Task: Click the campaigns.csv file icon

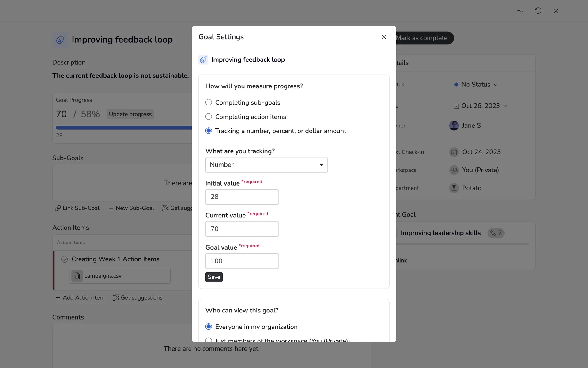Action: [77, 276]
